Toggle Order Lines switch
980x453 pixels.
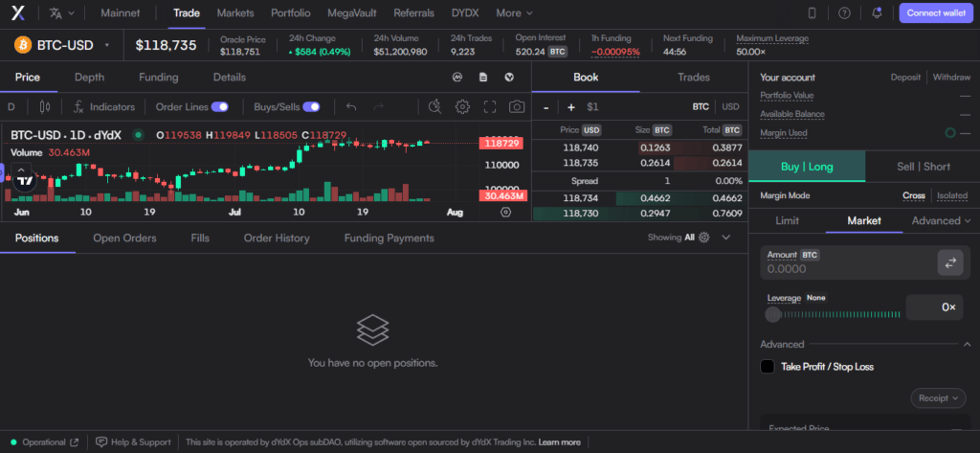tap(219, 107)
